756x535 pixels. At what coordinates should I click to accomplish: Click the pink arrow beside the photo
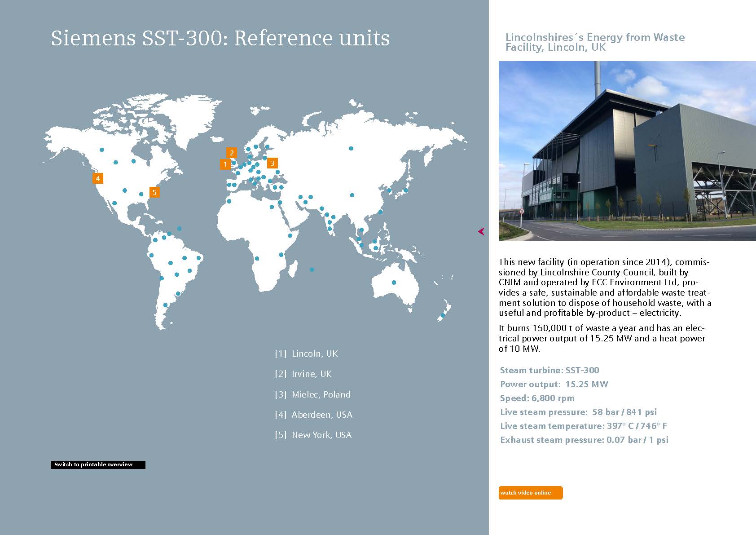481,231
